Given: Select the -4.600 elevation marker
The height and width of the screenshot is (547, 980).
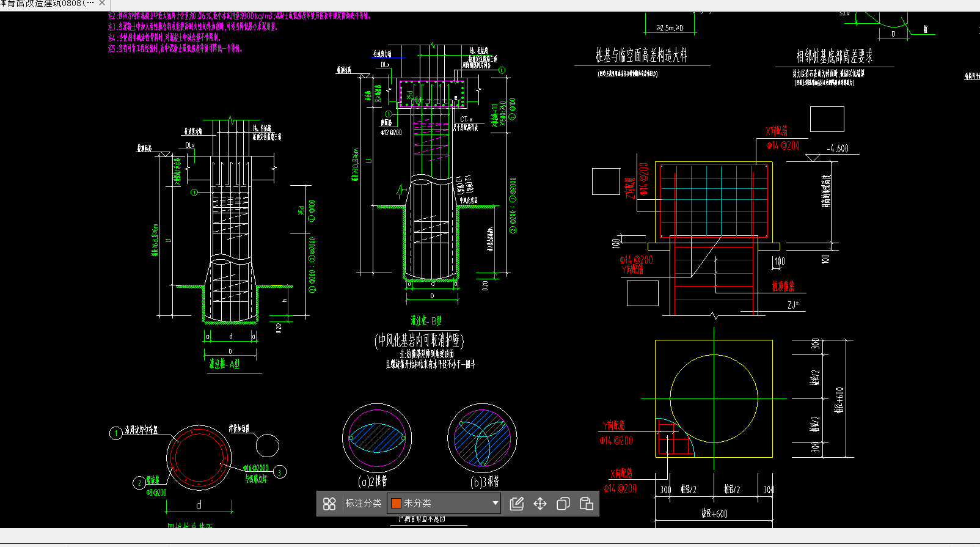Looking at the screenshot, I should [x=837, y=149].
